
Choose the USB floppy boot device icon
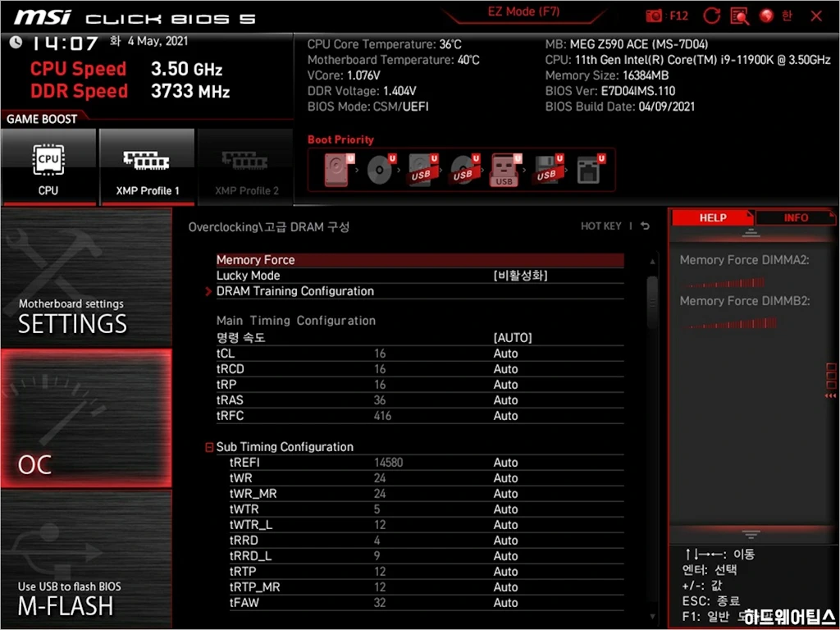pyautogui.click(x=548, y=171)
